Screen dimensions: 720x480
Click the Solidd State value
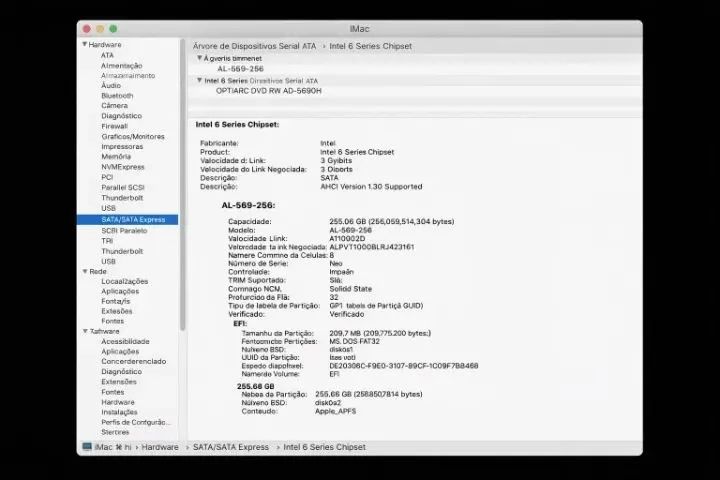(351, 289)
